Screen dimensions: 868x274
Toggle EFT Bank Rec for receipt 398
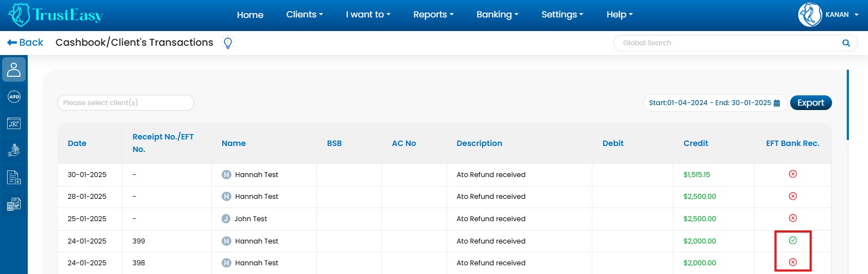pos(793,262)
